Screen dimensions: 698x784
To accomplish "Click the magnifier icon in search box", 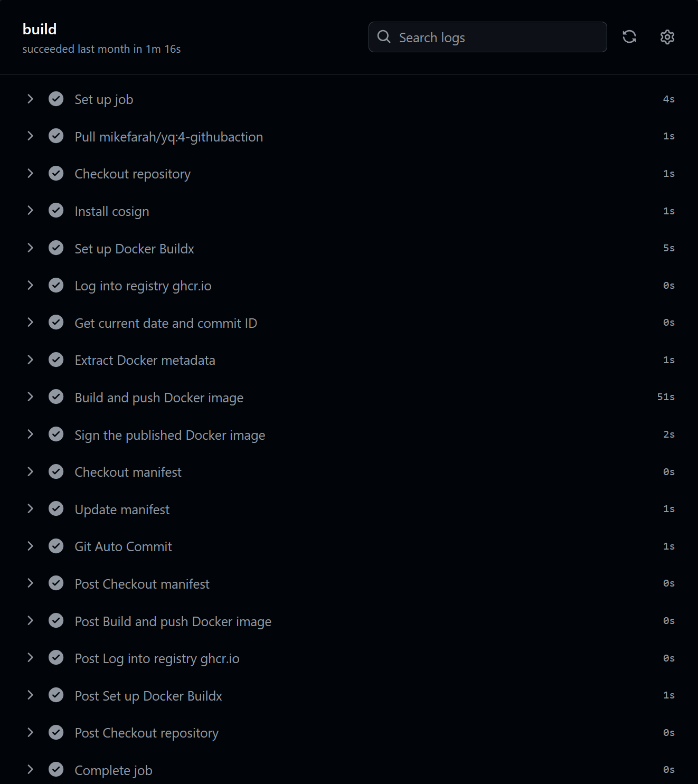I will pos(384,37).
